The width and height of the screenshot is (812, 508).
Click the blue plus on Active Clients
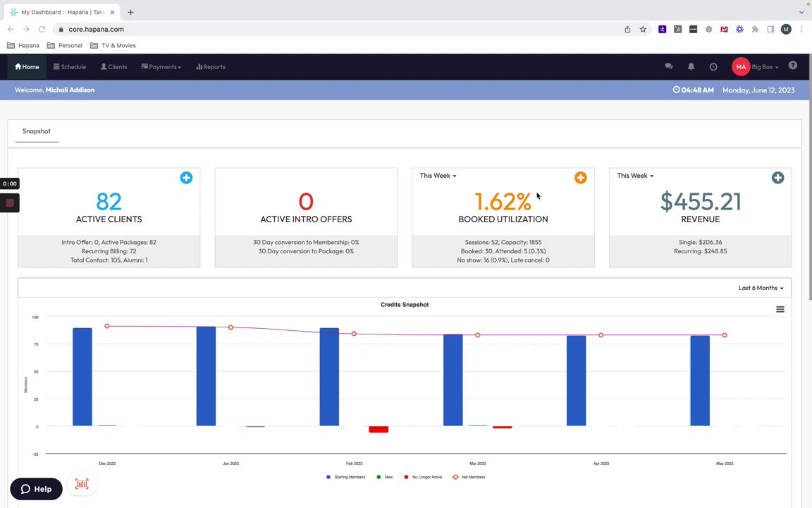(186, 178)
